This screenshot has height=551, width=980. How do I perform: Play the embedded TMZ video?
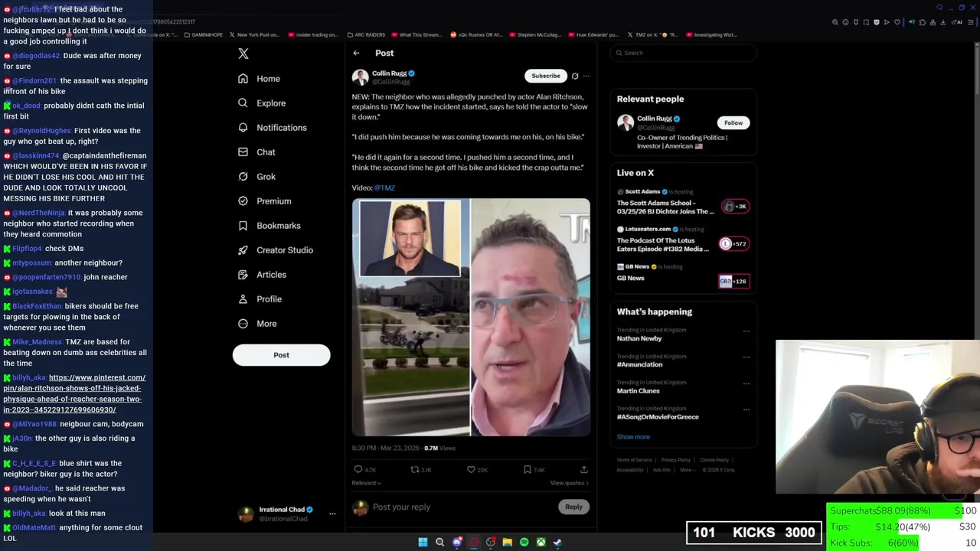(x=471, y=317)
